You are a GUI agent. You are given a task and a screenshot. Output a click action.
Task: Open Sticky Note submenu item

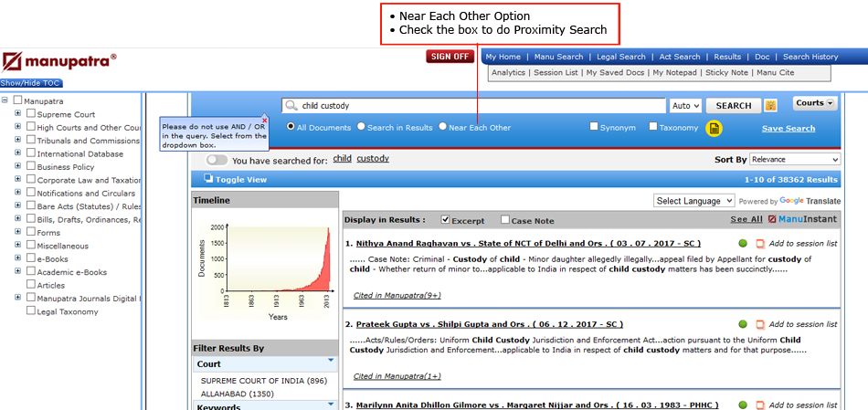(726, 72)
